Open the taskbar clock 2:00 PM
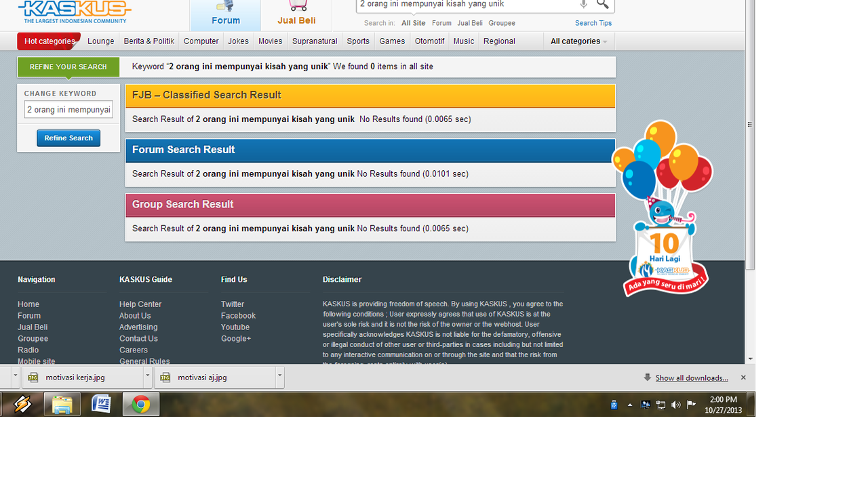 point(723,405)
